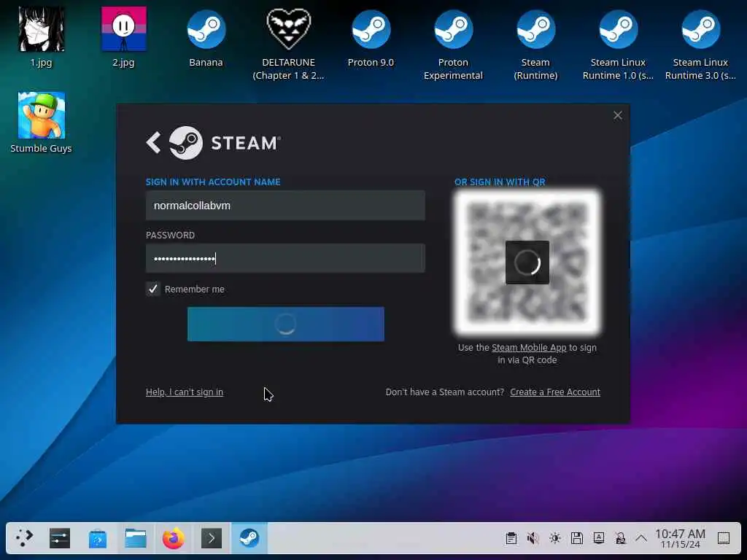Uncheck the Remember me checkbox
Screen dimensions: 747x560
153,289
